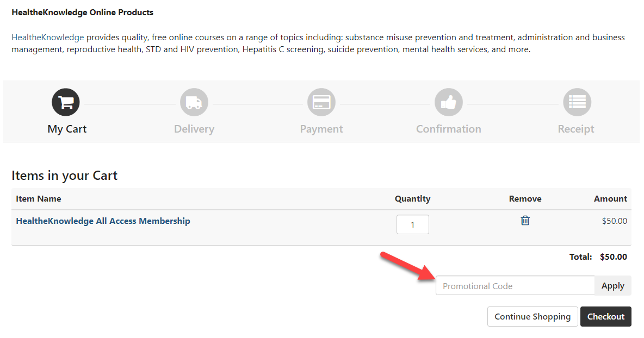Open the HealtheKnowledge link in description

[x=48, y=37]
